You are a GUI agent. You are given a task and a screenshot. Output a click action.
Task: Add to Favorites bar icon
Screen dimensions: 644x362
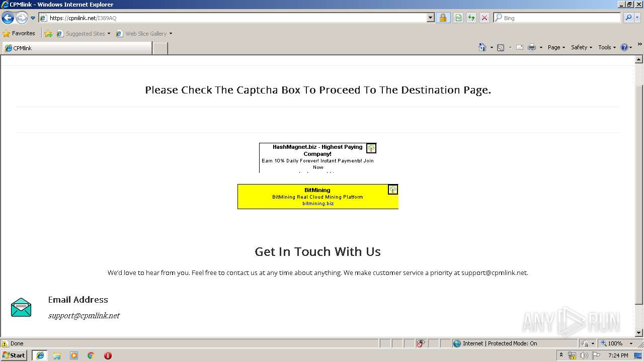tap(48, 34)
